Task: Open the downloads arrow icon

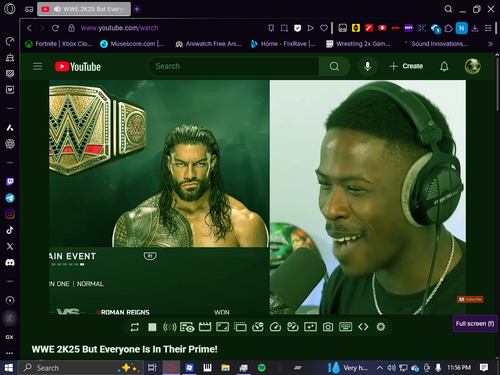Action: (x=475, y=28)
